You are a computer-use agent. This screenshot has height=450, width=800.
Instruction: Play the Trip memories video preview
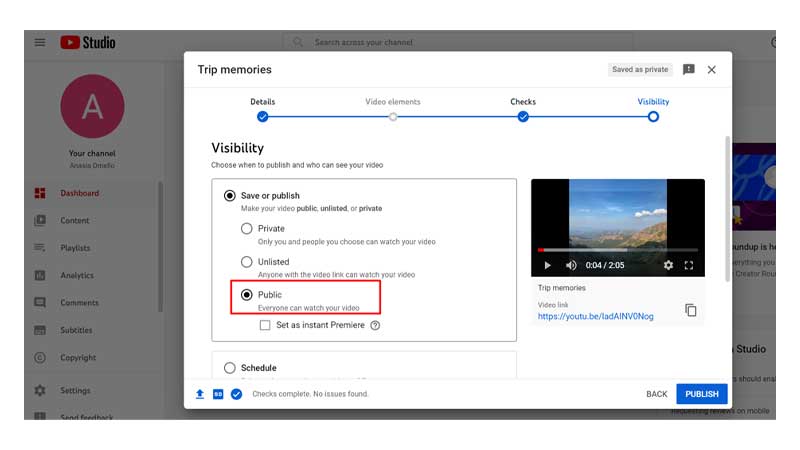coord(547,265)
